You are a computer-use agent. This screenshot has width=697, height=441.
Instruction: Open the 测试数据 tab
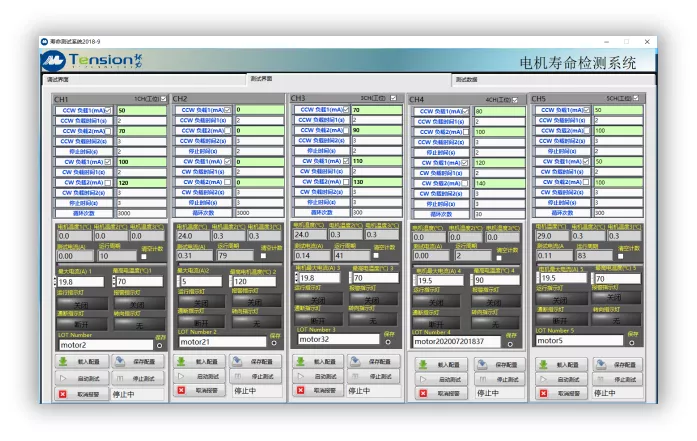[x=466, y=79]
